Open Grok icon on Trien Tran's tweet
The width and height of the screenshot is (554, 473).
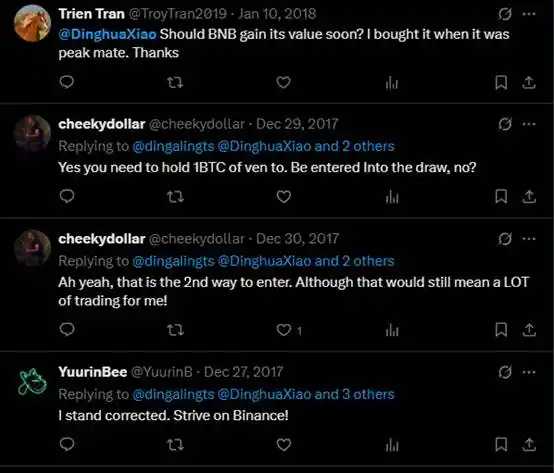click(x=505, y=14)
